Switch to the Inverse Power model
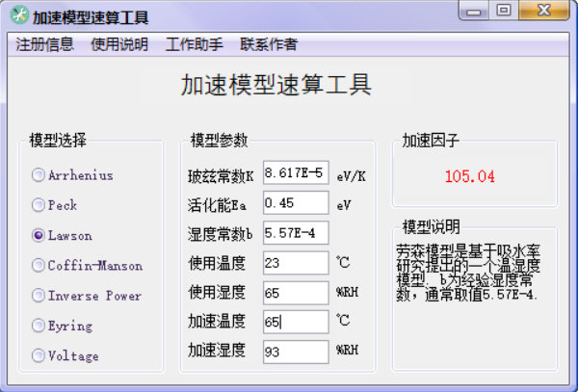The height and width of the screenshot is (392, 578). click(x=39, y=296)
